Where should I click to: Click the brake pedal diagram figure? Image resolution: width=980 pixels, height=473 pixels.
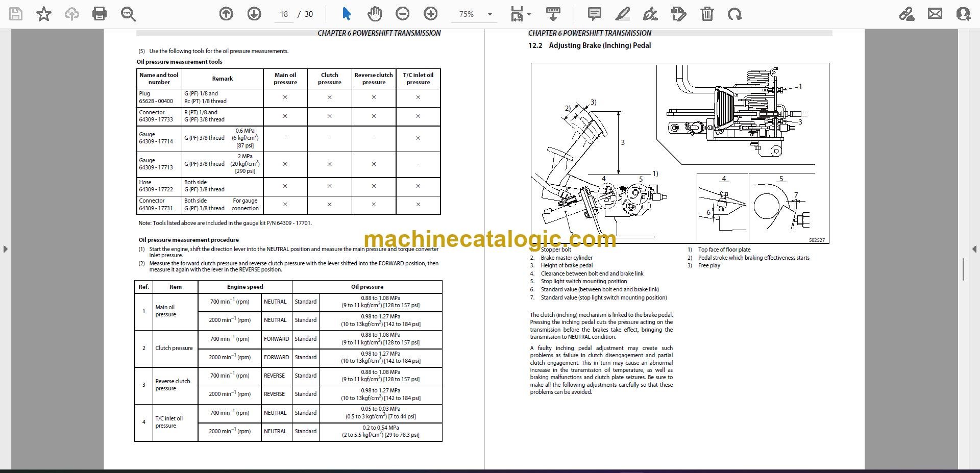(x=680, y=153)
